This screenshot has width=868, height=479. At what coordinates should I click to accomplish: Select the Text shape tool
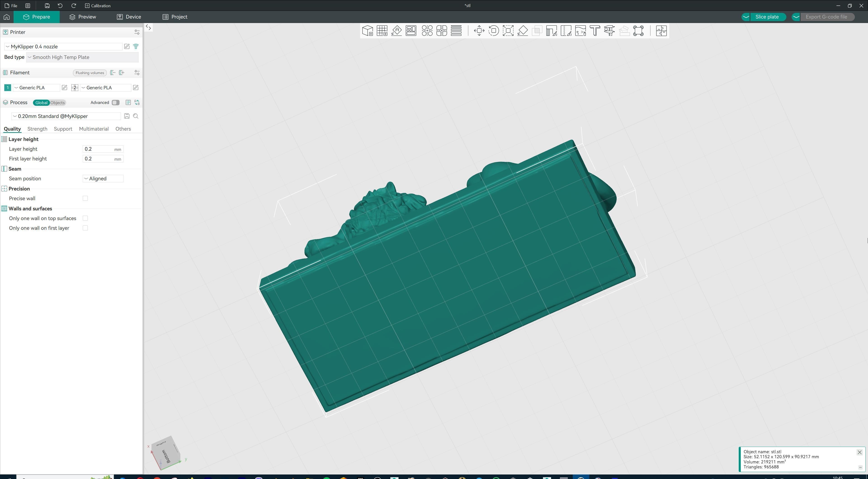pos(595,31)
